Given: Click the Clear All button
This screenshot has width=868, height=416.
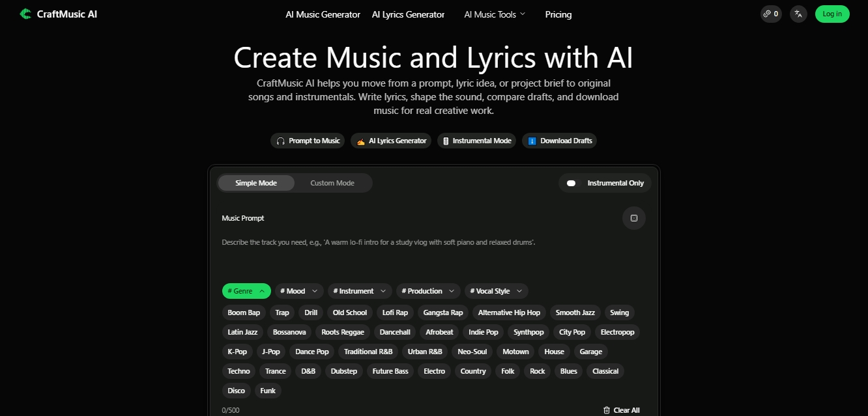Looking at the screenshot, I should (x=621, y=410).
